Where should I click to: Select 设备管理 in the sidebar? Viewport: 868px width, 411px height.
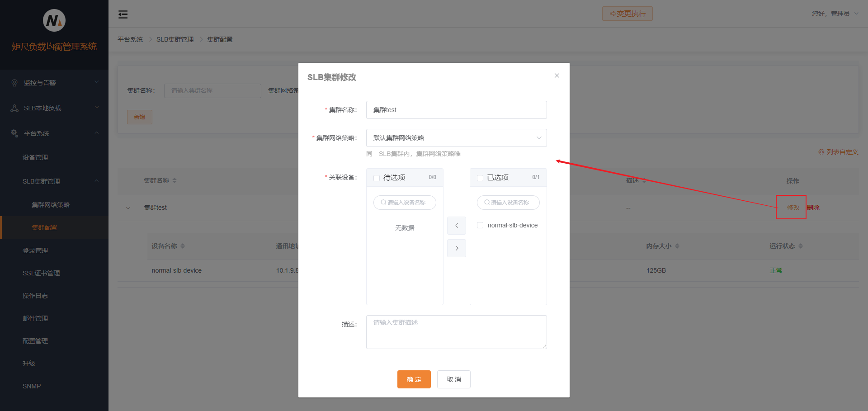point(35,157)
